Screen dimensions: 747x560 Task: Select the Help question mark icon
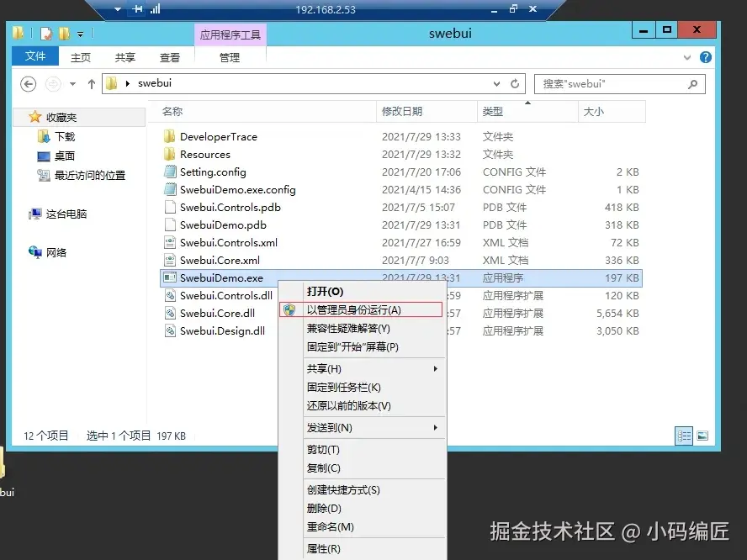[705, 57]
